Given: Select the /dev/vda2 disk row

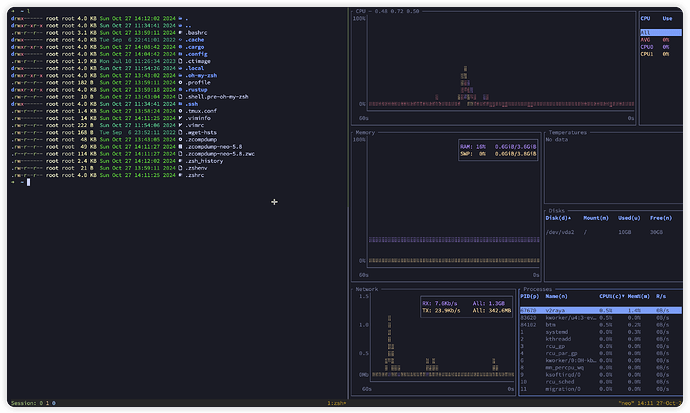Looking at the screenshot, I should (612, 232).
